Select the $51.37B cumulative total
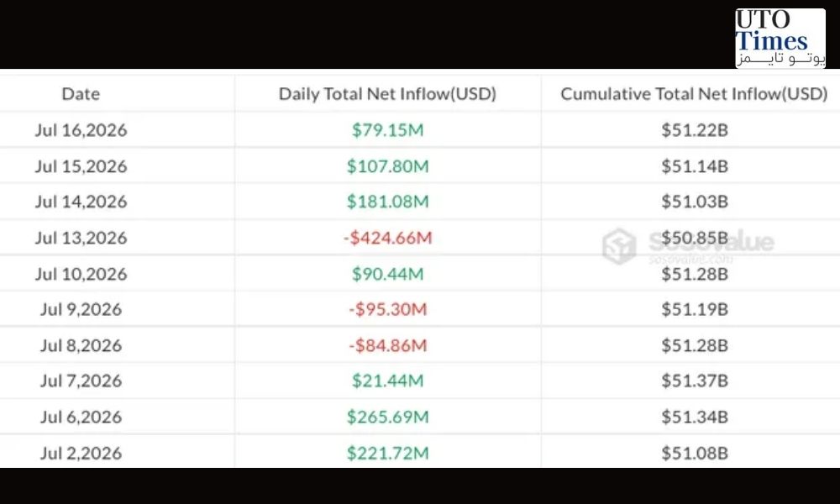Screen dimensions: 840x504 coord(695,381)
